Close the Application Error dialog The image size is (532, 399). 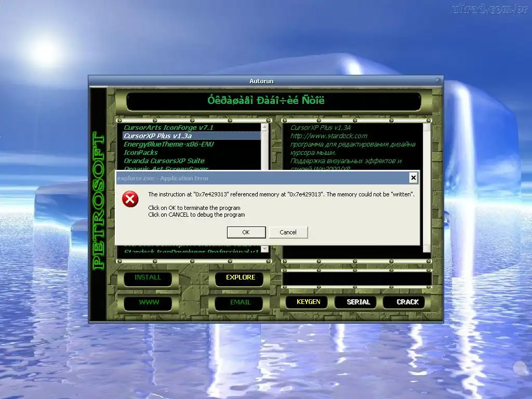413,178
